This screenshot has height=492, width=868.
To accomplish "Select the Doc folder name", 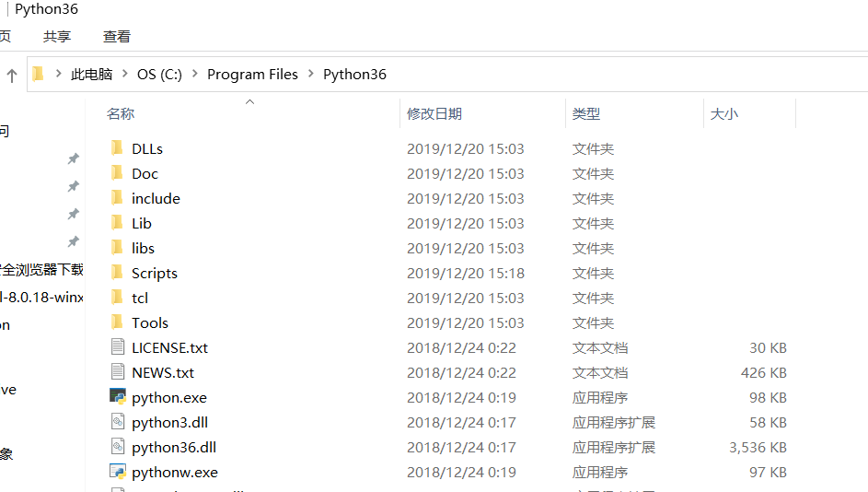I will (x=145, y=174).
